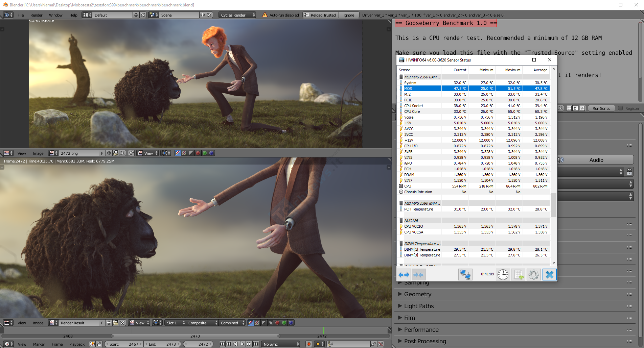644x348 pixels.
Task: Click the HWiNFO expand columns arrows icon
Action: (x=404, y=275)
